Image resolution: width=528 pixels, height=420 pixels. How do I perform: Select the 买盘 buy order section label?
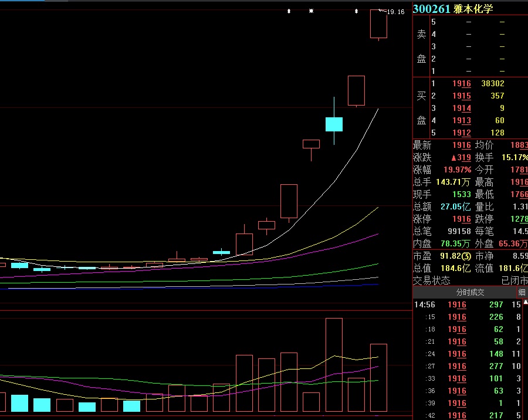click(x=421, y=108)
